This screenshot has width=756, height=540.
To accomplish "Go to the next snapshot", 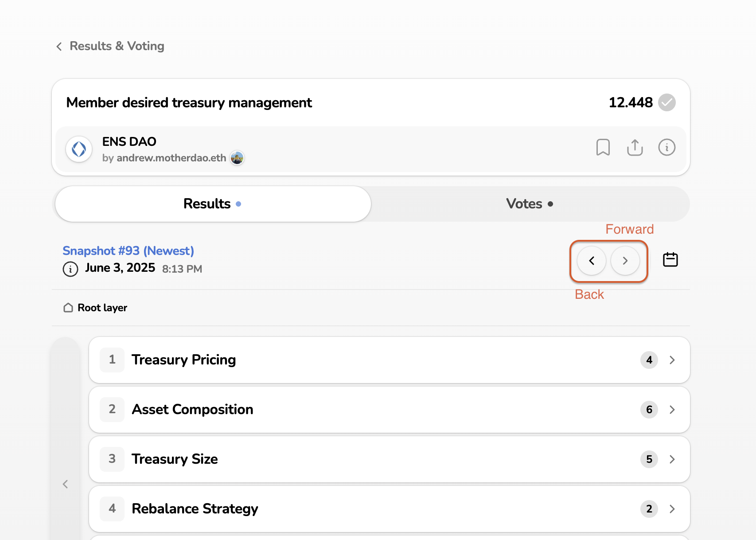I will [x=625, y=261].
